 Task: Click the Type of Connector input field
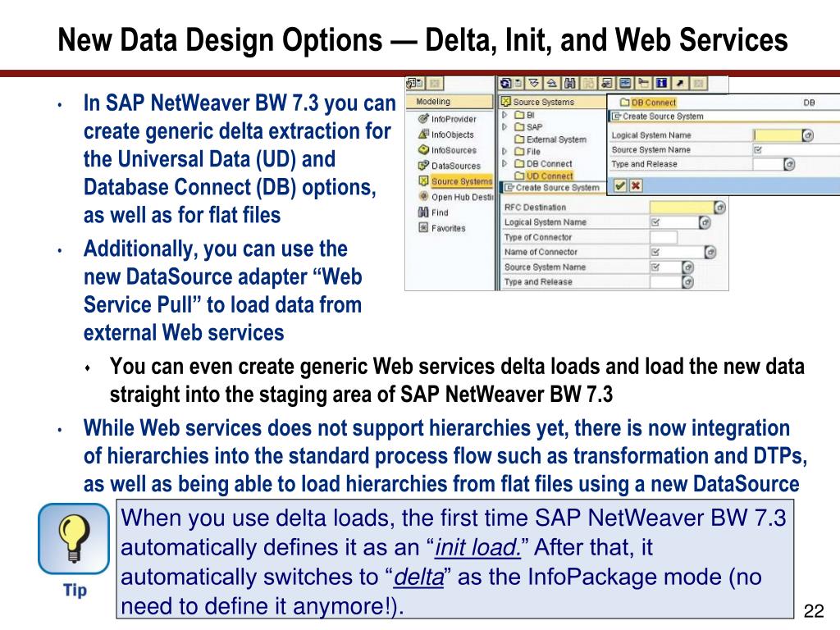tap(664, 237)
